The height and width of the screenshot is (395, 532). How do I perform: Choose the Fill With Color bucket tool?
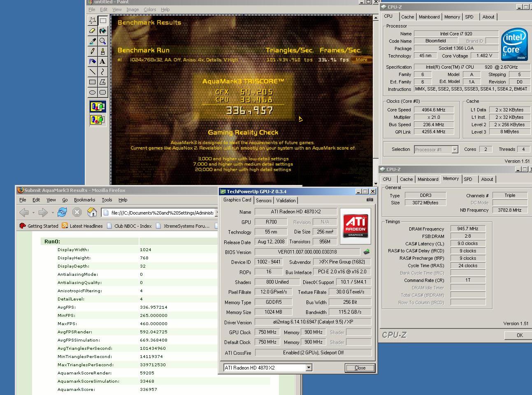102,30
